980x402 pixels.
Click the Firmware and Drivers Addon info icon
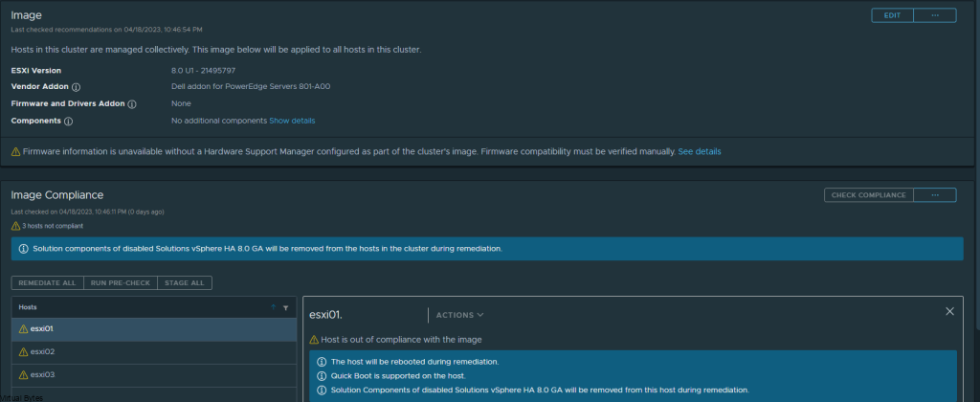point(132,104)
